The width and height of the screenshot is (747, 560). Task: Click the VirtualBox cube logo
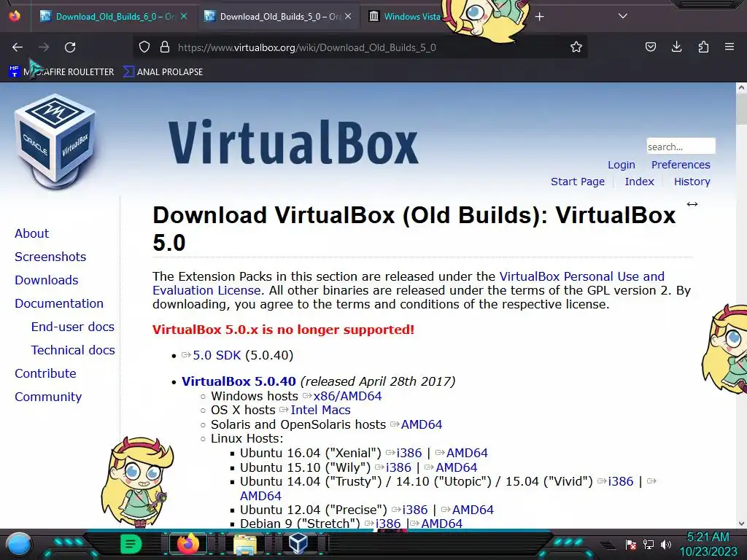tap(55, 141)
